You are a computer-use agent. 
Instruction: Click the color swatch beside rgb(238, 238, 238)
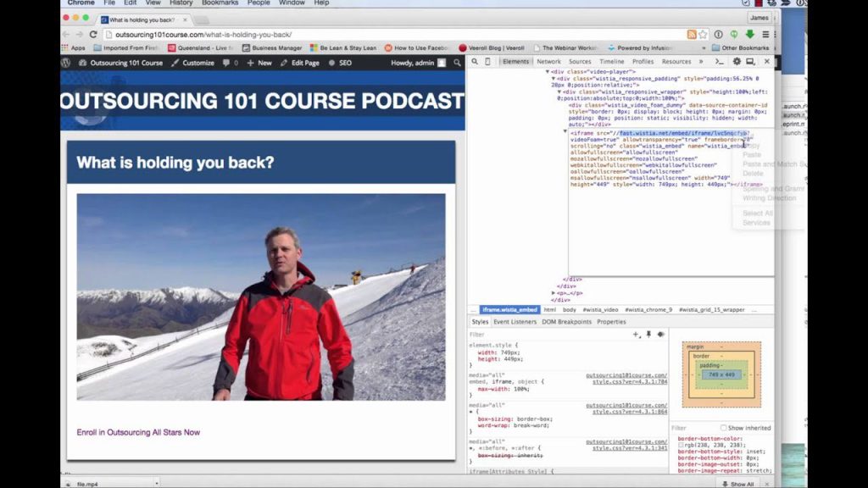click(680, 444)
